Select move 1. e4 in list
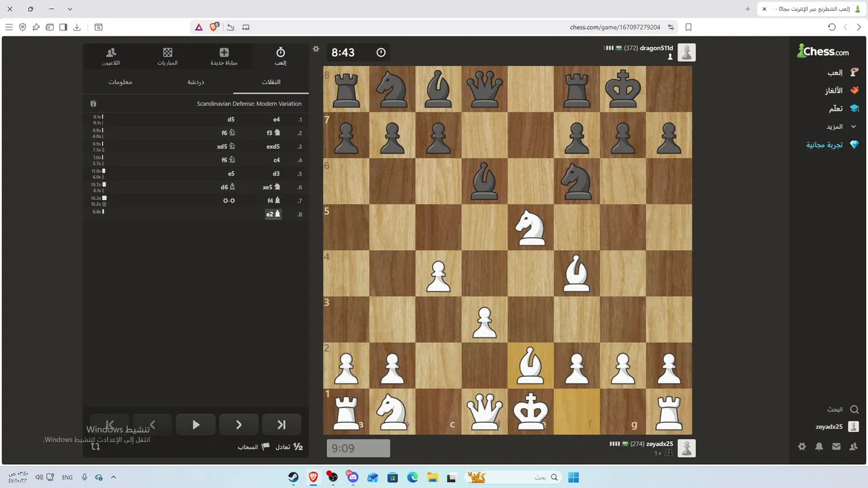This screenshot has height=488, width=868. [x=277, y=120]
